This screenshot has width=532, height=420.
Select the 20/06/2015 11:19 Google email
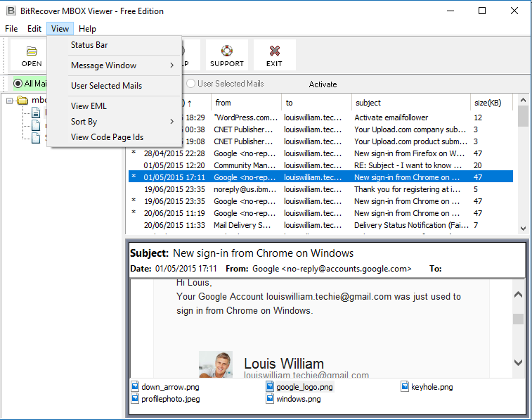pyautogui.click(x=320, y=213)
